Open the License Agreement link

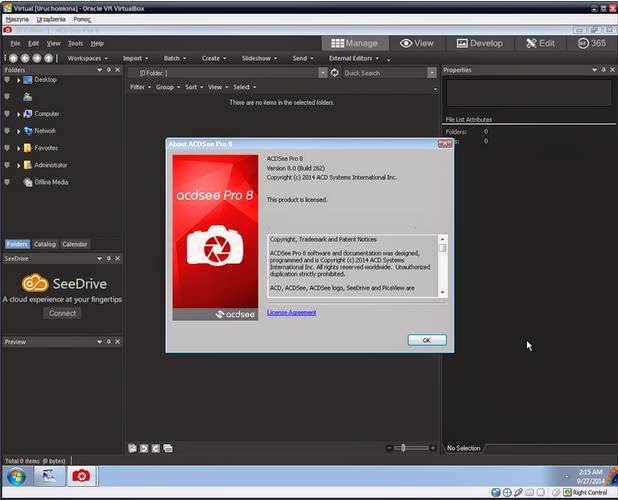coord(291,312)
